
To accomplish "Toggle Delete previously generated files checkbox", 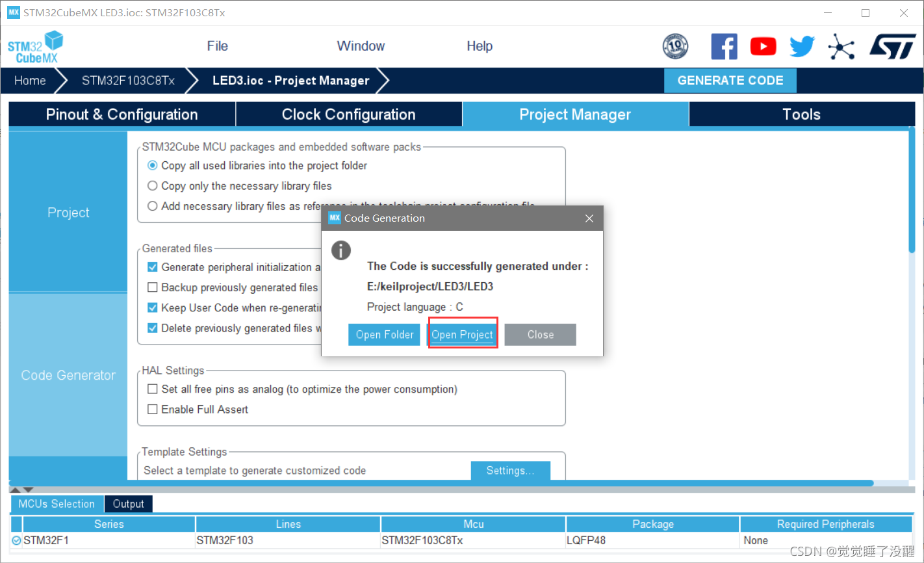I will click(x=153, y=328).
